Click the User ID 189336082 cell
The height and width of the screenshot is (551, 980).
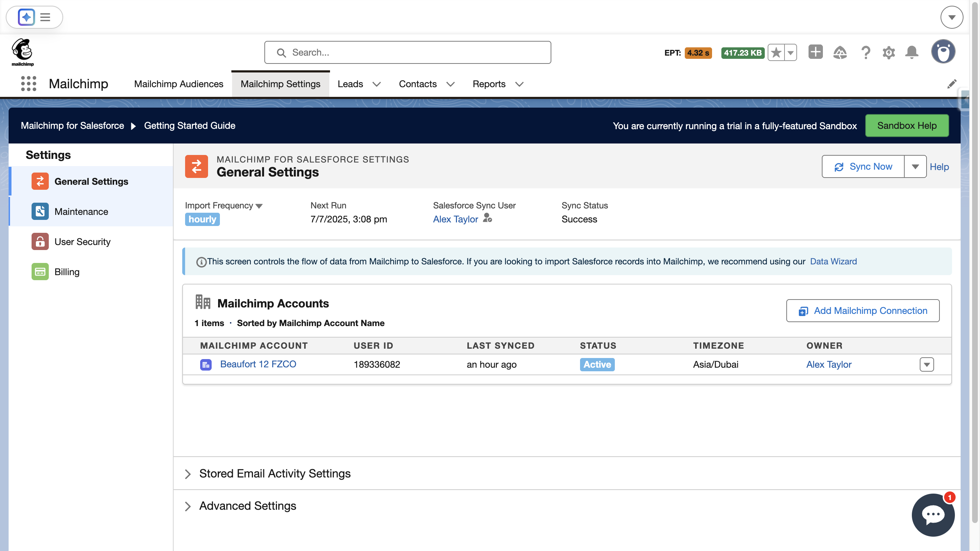point(377,364)
